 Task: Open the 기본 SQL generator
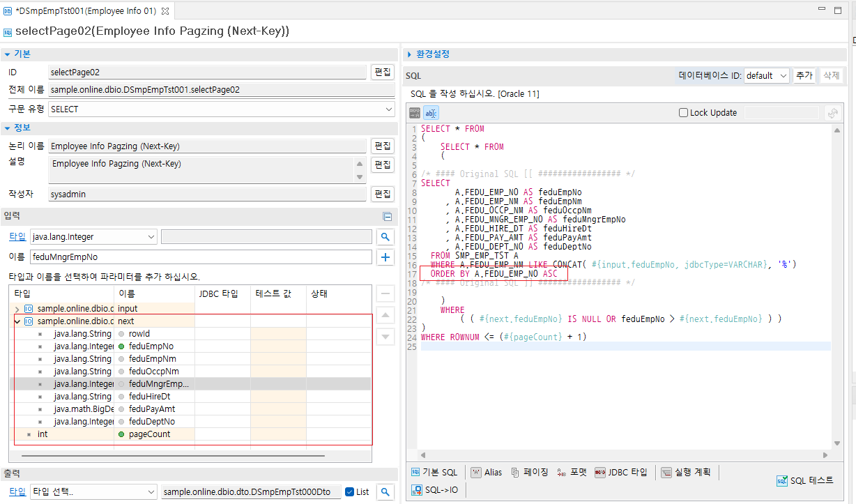point(434,473)
